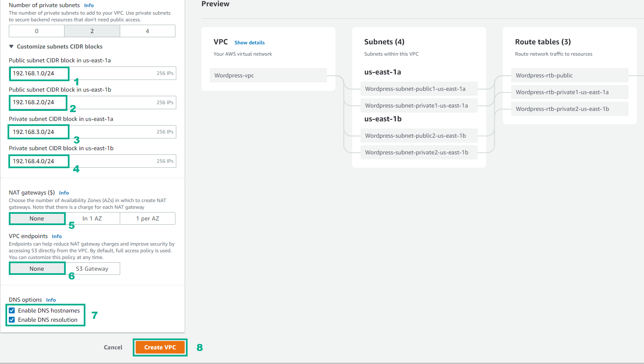Select Wordpress-vpc in preview
This screenshot has height=364, width=644.
268,75
